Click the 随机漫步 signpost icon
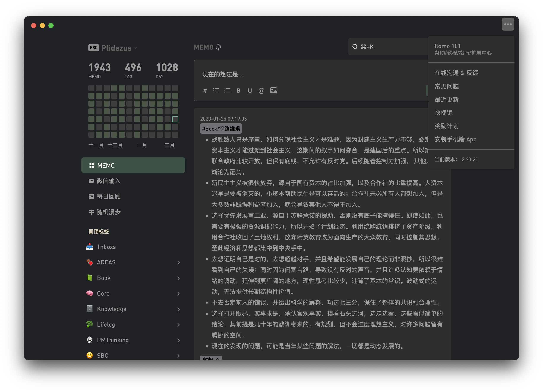This screenshot has height=392, width=543. [91, 212]
